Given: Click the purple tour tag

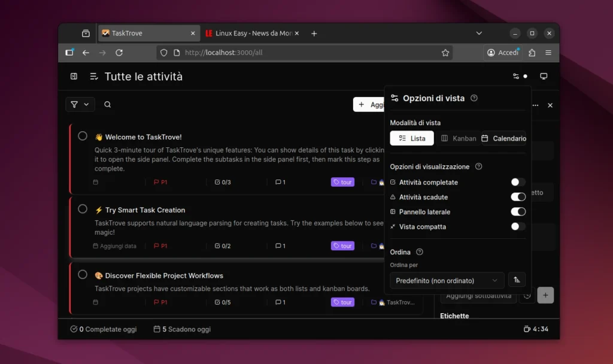Looking at the screenshot, I should tap(342, 181).
